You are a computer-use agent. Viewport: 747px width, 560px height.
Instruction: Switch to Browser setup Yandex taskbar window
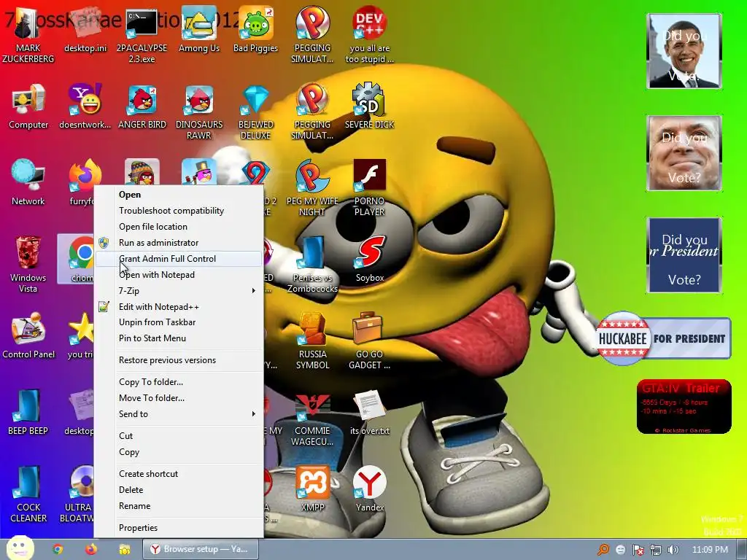click(x=201, y=549)
